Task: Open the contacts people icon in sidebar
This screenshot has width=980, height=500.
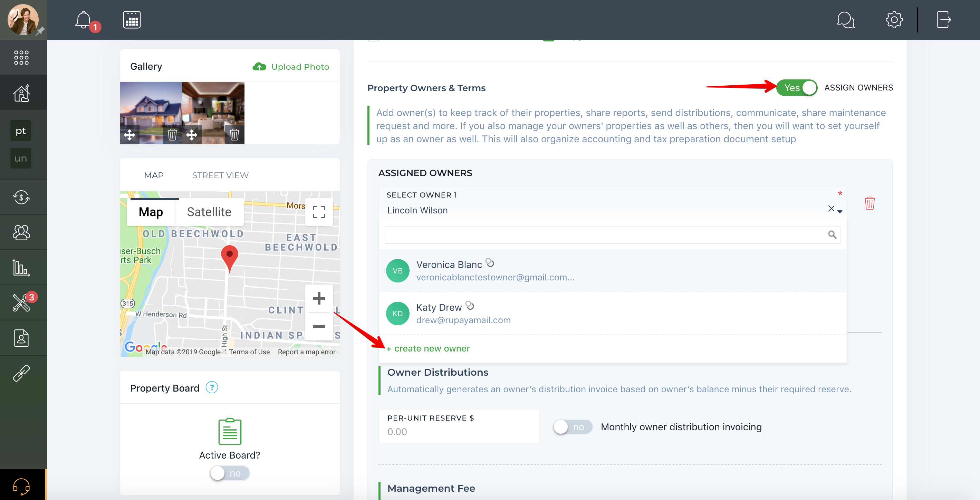Action: tap(21, 232)
